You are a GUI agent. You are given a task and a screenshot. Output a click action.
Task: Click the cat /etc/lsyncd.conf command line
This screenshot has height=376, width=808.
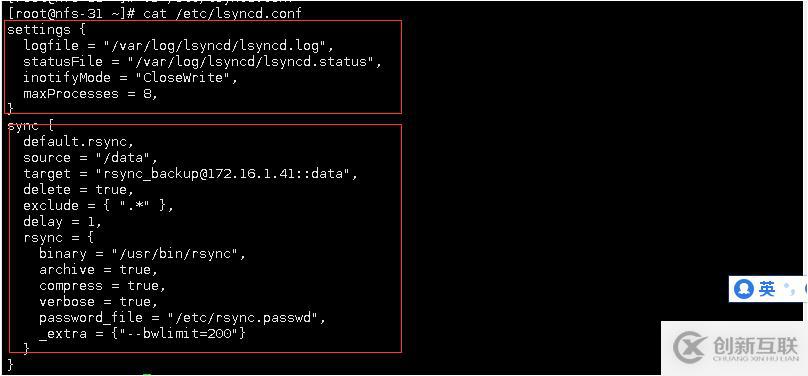(155, 13)
